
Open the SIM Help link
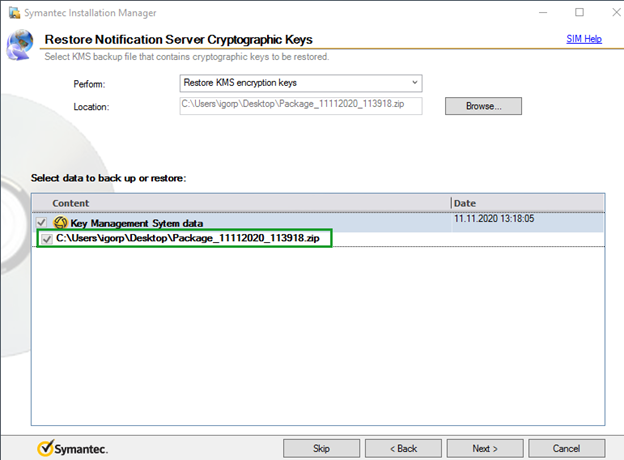pos(584,39)
